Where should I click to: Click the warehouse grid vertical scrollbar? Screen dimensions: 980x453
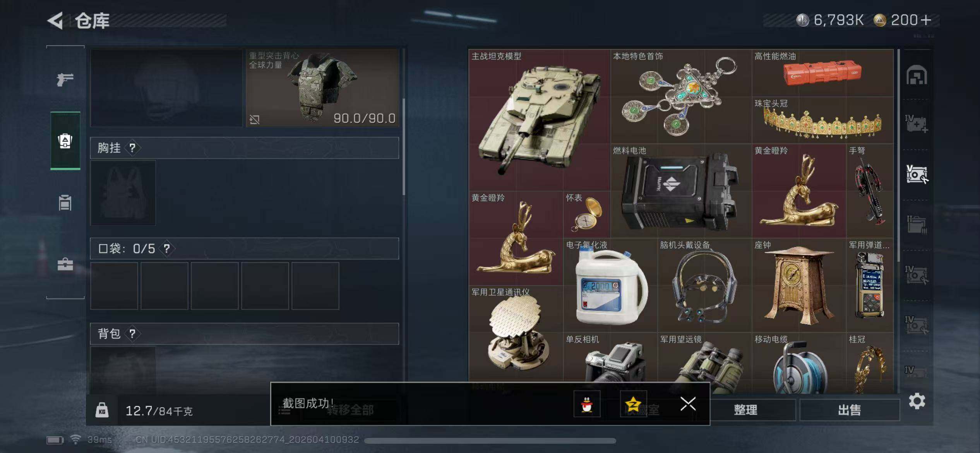[898, 155]
